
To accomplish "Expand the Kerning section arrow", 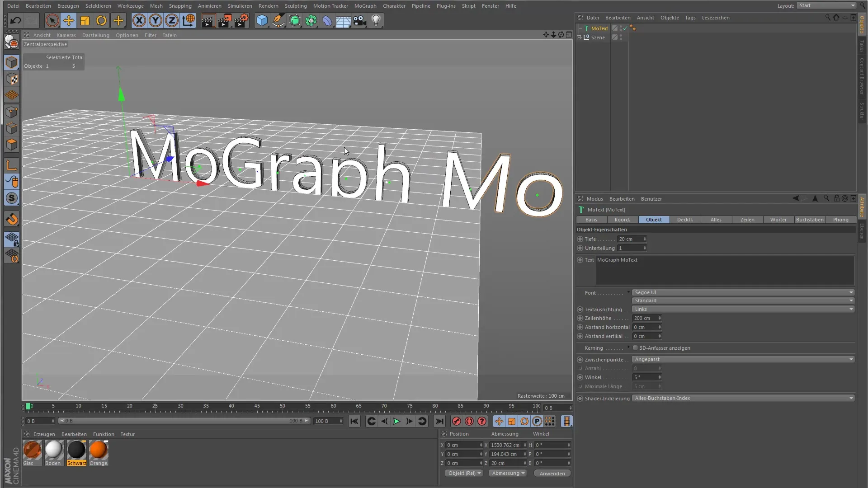I will (x=628, y=347).
